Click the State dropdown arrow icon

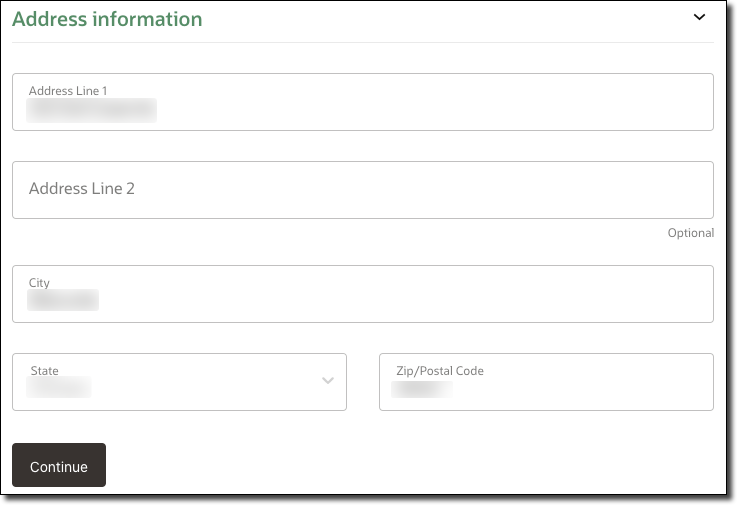(328, 381)
